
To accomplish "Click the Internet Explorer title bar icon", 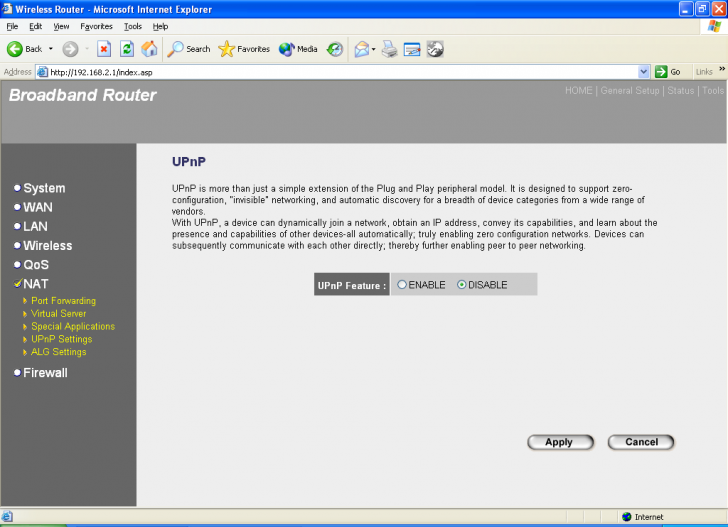I will pos(7,8).
